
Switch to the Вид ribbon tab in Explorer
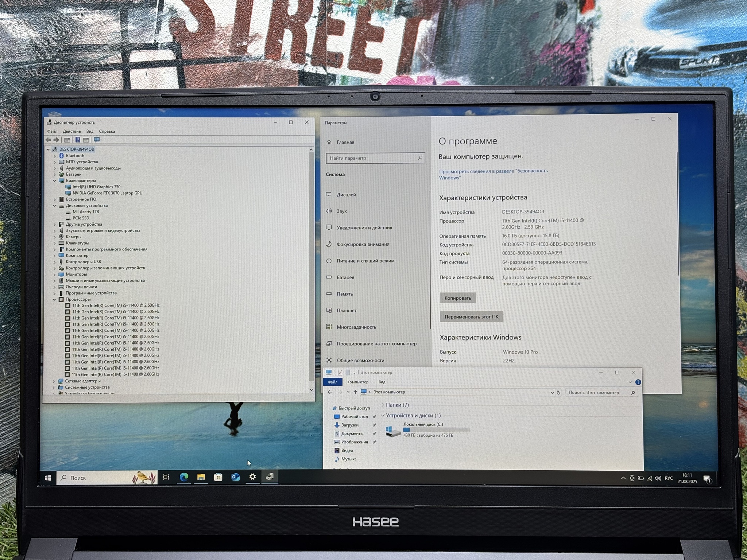click(x=382, y=382)
